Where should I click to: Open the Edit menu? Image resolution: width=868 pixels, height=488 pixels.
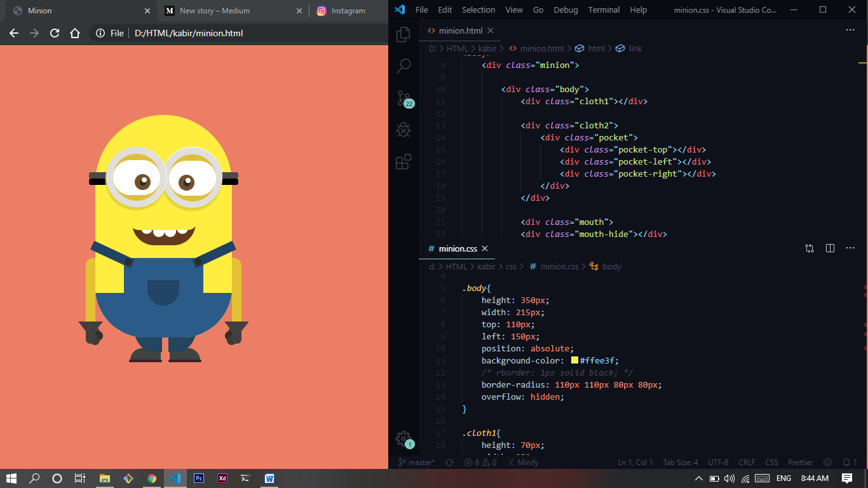click(445, 10)
